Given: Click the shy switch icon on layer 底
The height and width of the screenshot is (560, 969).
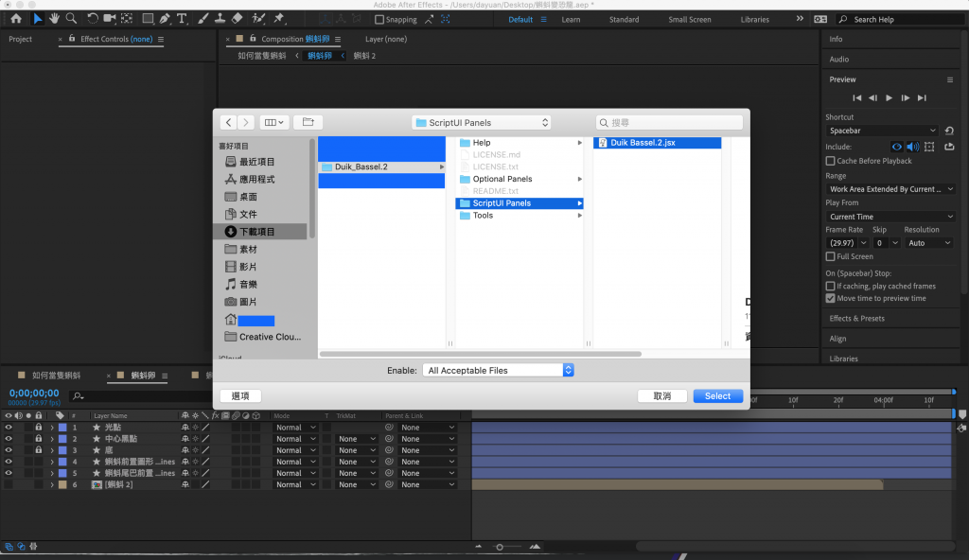Looking at the screenshot, I should pos(185,450).
